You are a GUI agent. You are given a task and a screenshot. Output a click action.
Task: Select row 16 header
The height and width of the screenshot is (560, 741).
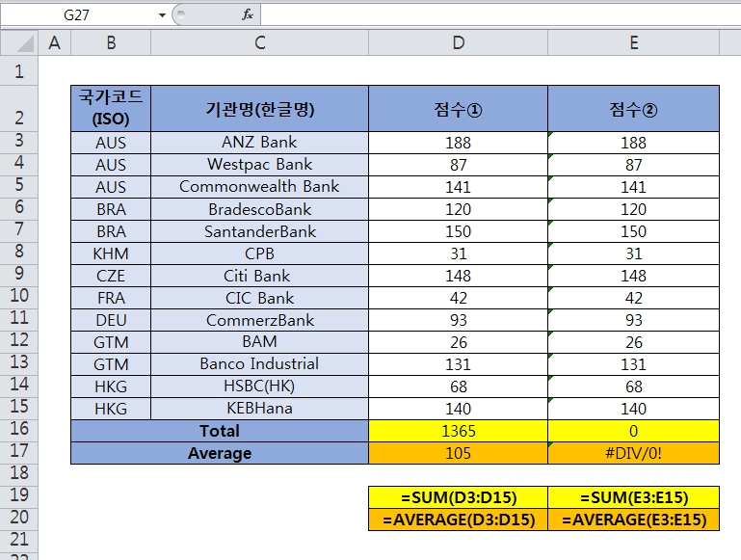[19, 429]
